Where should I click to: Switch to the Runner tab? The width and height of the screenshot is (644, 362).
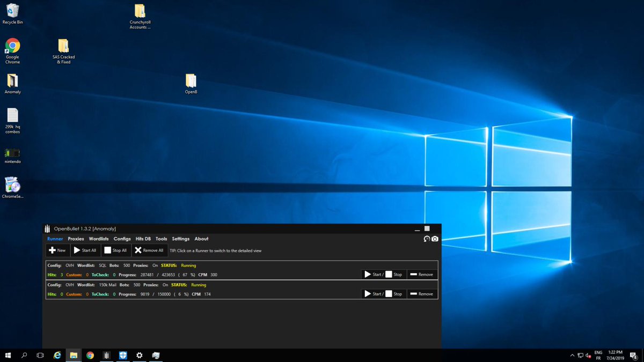[55, 239]
